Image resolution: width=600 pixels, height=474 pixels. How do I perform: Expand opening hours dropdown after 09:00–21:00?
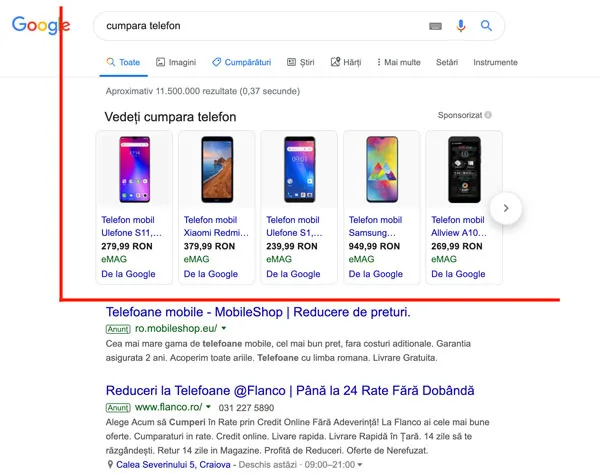tap(359, 465)
